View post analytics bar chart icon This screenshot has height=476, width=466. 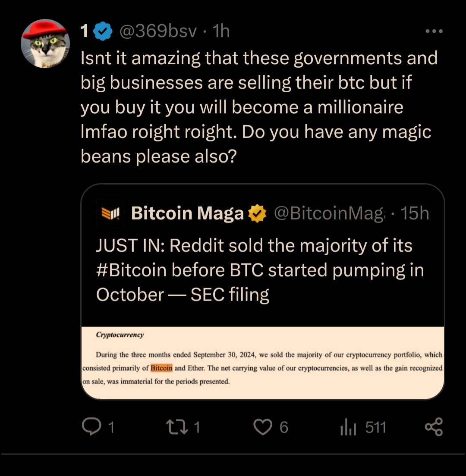pos(348,426)
